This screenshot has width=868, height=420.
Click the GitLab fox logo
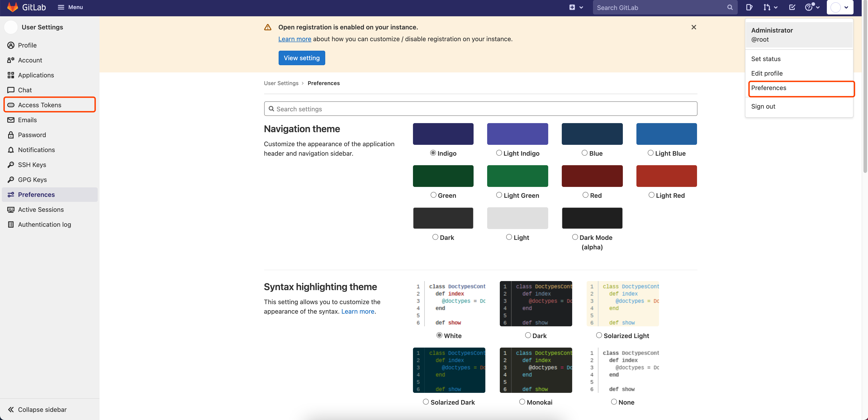tap(12, 7)
